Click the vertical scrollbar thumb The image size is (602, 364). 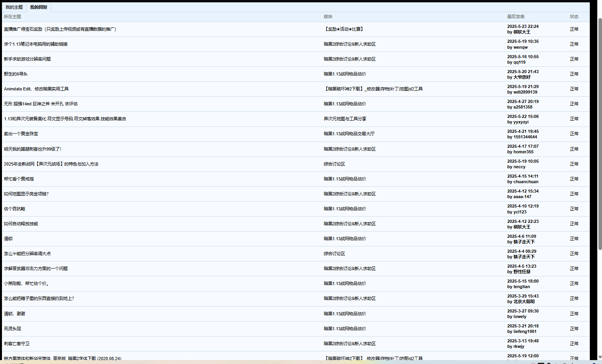point(600,134)
